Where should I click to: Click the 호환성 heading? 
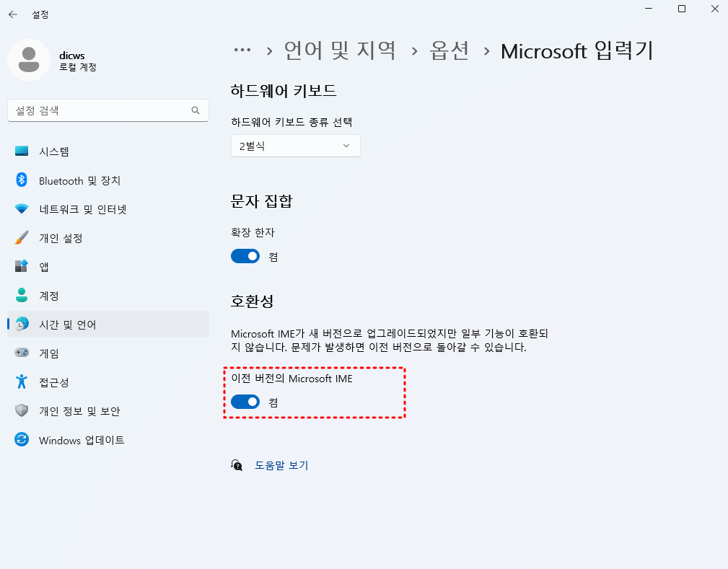point(252,301)
